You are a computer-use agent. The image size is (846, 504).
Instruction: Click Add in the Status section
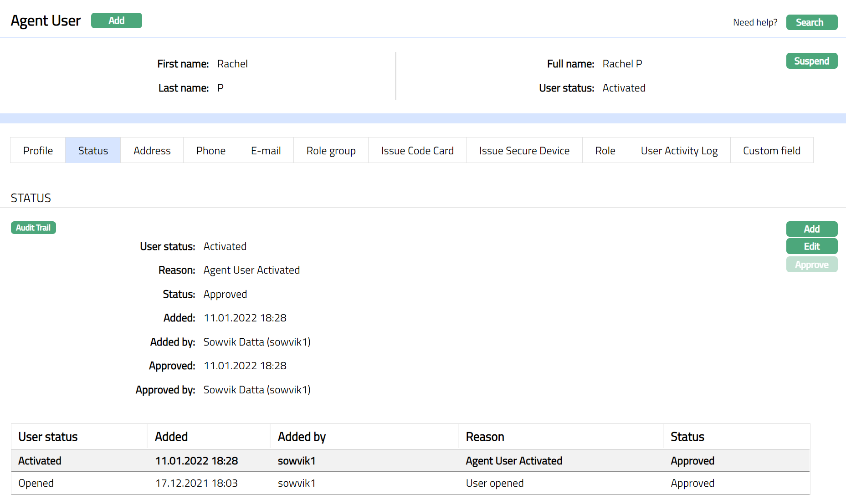(x=811, y=229)
